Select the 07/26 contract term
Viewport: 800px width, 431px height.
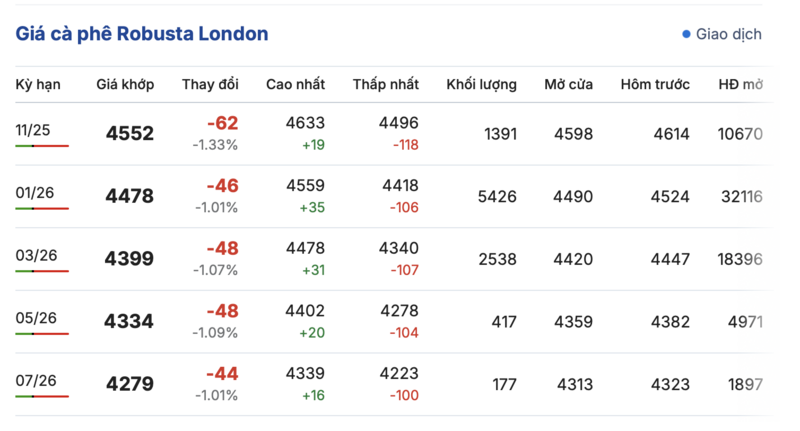pyautogui.click(x=36, y=380)
